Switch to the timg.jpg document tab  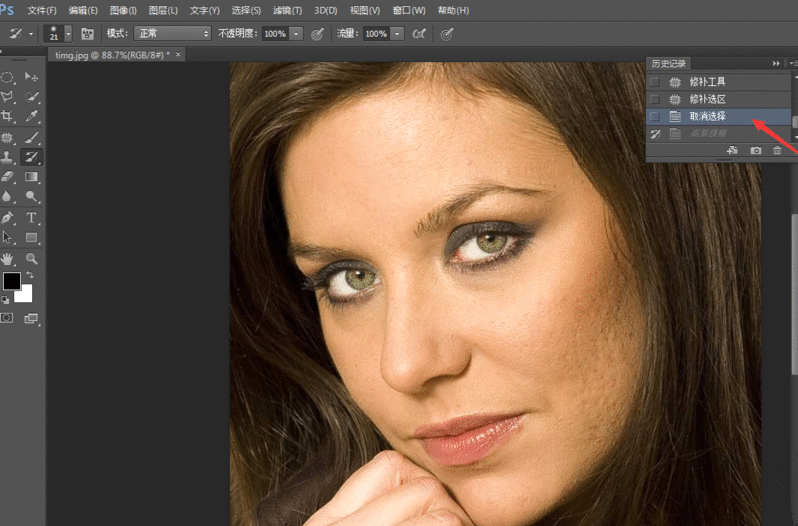pos(109,54)
